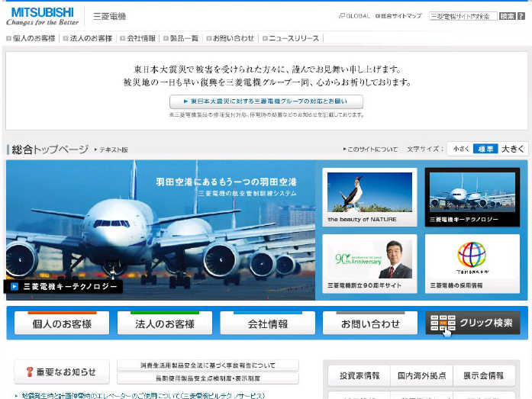This screenshot has width=532, height=399.
Task: Open ニュースリリース in top navigation
Action: coord(291,38)
